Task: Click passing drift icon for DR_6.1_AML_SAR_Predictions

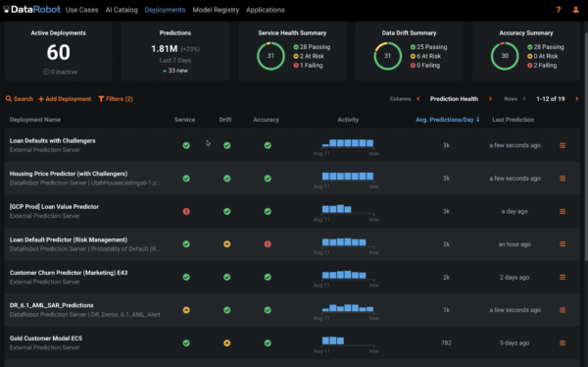Action: coord(227,310)
